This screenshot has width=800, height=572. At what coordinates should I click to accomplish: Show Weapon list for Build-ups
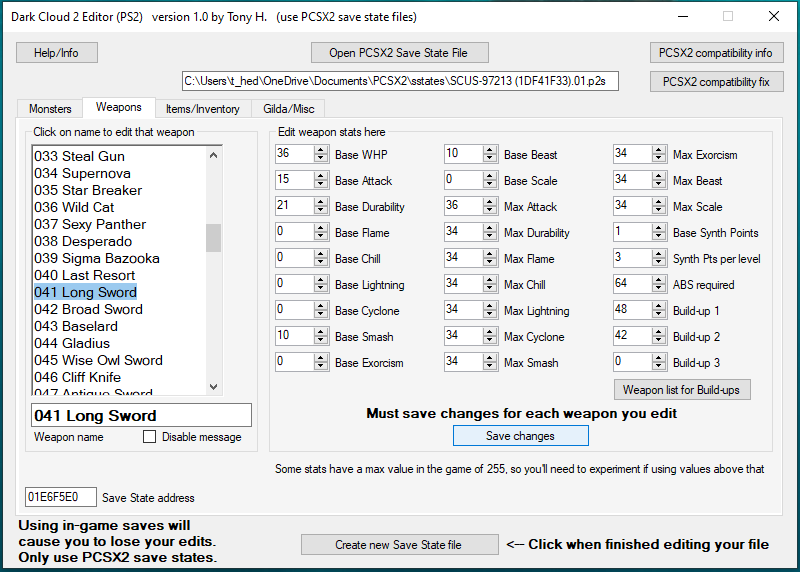coord(682,389)
